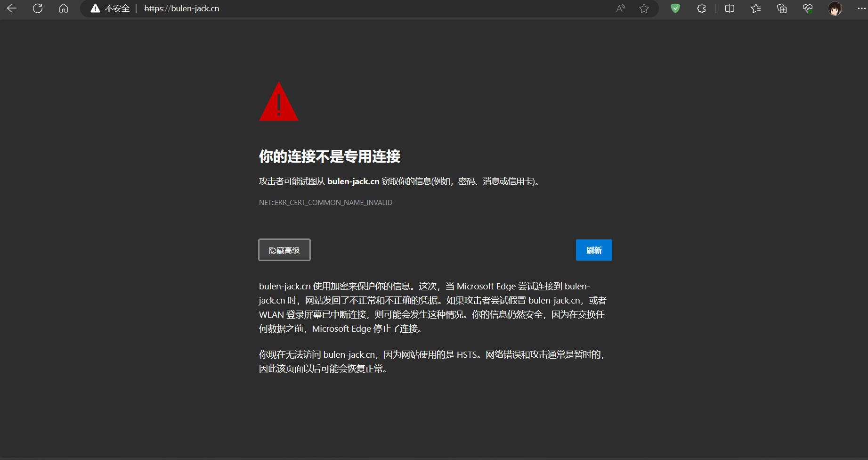Viewport: 868px width, 460px height.
Task: Enable split screen view
Action: coord(730,8)
